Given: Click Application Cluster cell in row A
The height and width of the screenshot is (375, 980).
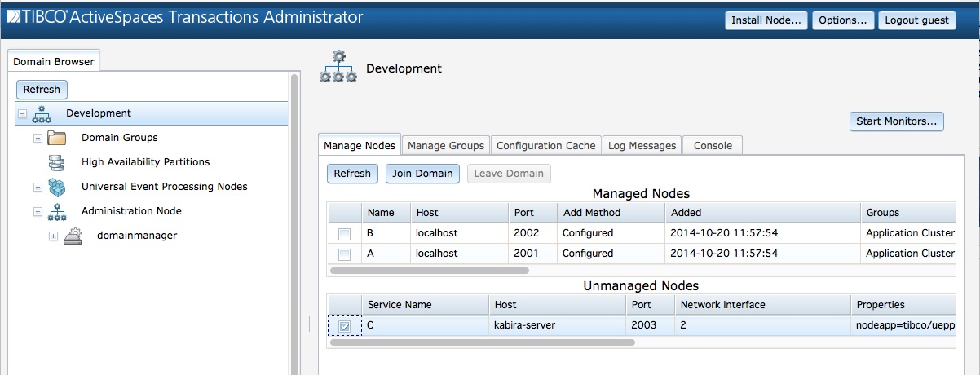Looking at the screenshot, I should 907,254.
